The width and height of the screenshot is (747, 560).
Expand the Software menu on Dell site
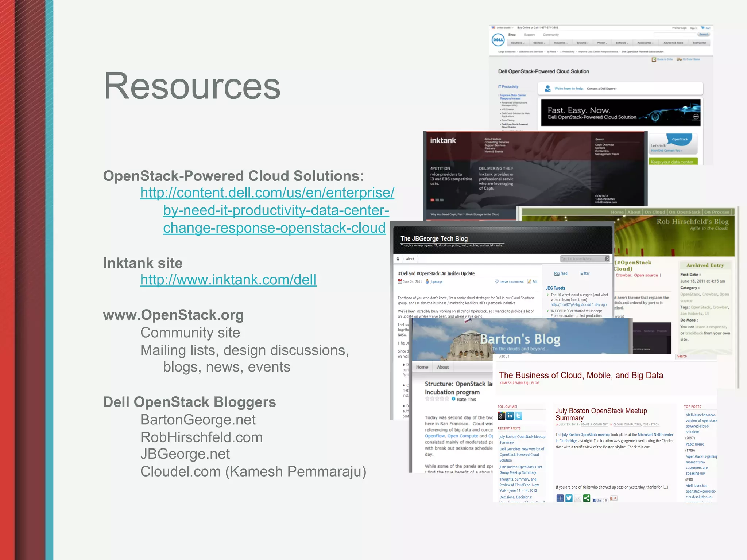pos(622,43)
